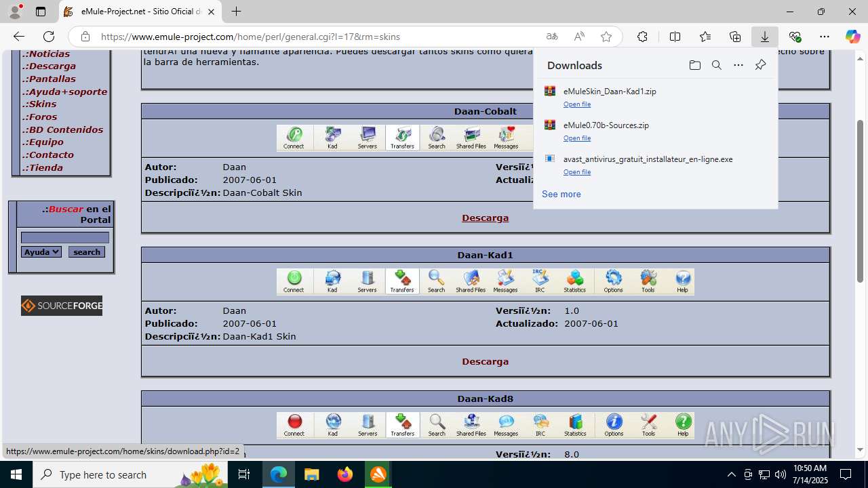Open the BD Contenidos menu link
868x488 pixels.
tap(63, 129)
